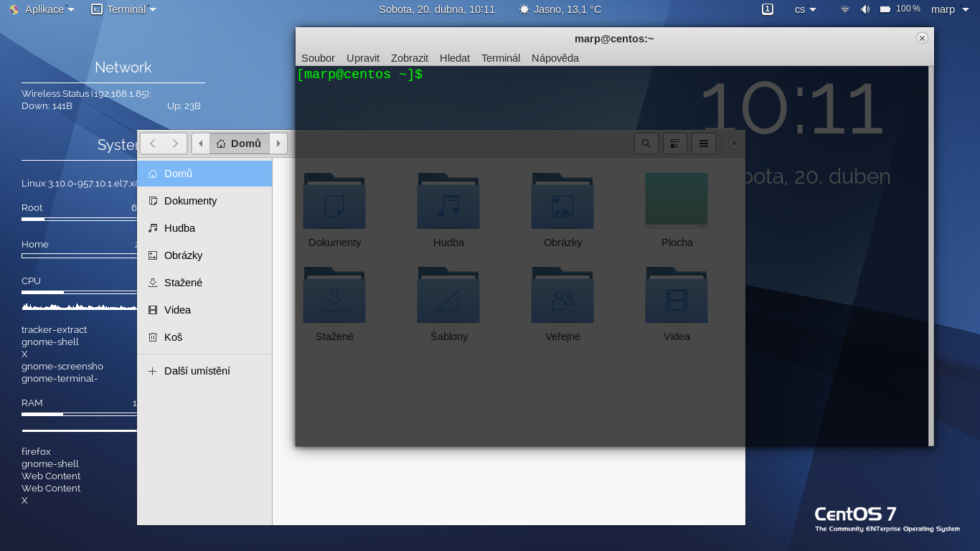The image size is (980, 551).
Task: Click the volume icon in top panel
Action: tap(864, 9)
